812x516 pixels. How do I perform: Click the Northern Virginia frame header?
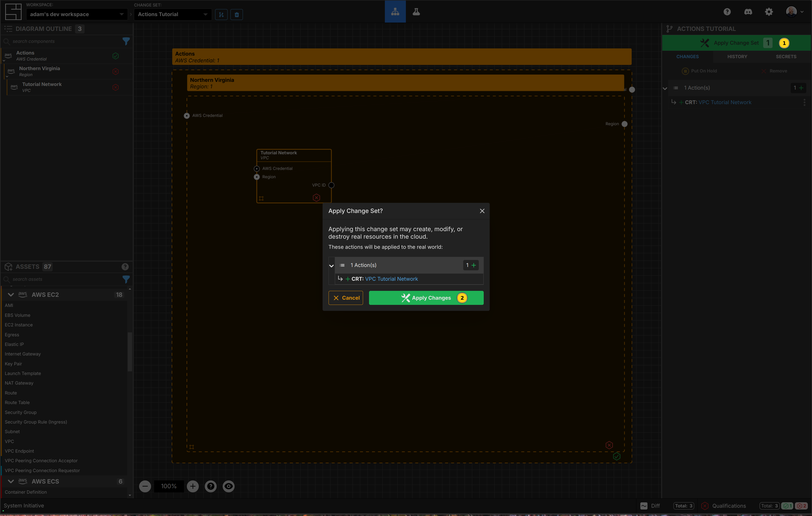pyautogui.click(x=405, y=83)
